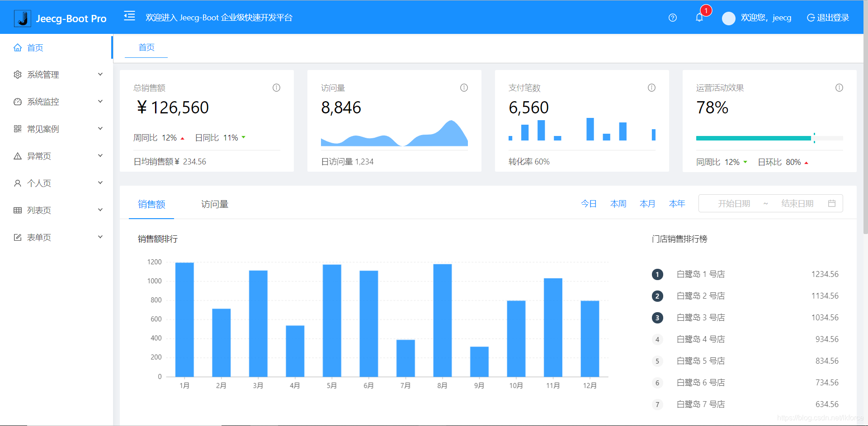The width and height of the screenshot is (868, 426).
Task: Click the 访问量 area mini chart
Action: pyautogui.click(x=394, y=133)
